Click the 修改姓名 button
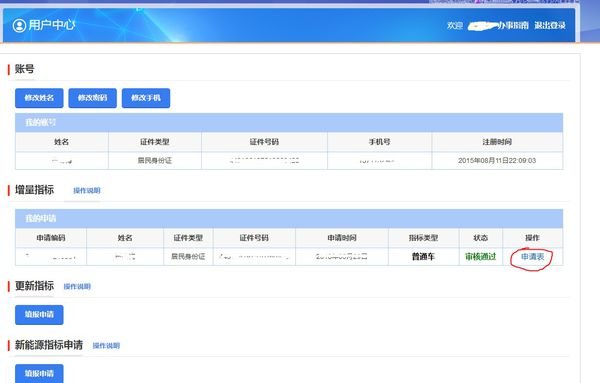 [39, 98]
